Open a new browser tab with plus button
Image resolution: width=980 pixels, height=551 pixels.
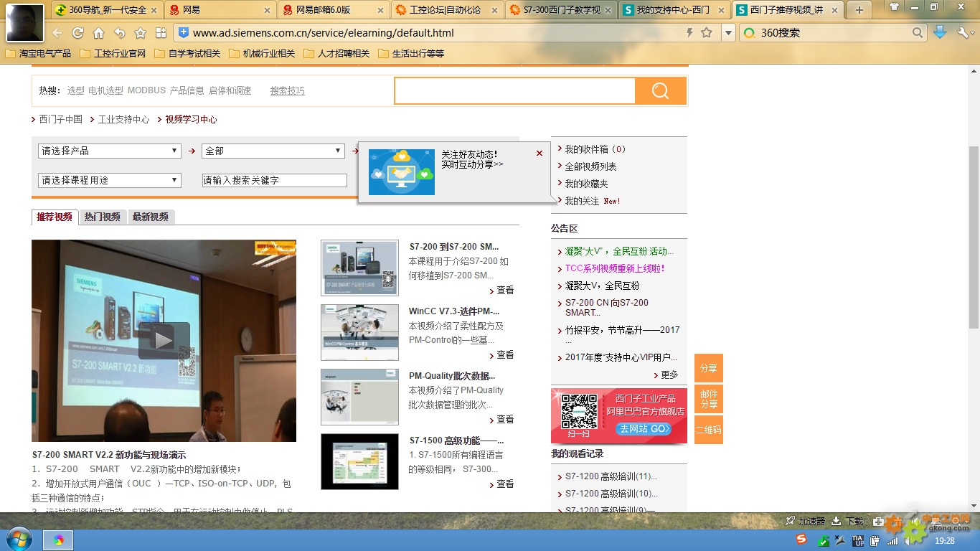click(859, 10)
